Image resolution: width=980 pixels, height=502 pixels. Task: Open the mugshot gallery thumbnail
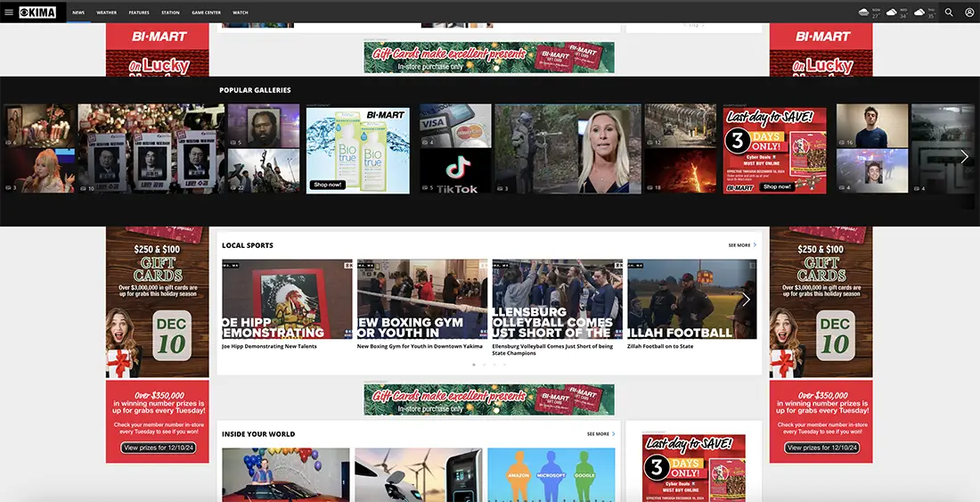point(264,126)
